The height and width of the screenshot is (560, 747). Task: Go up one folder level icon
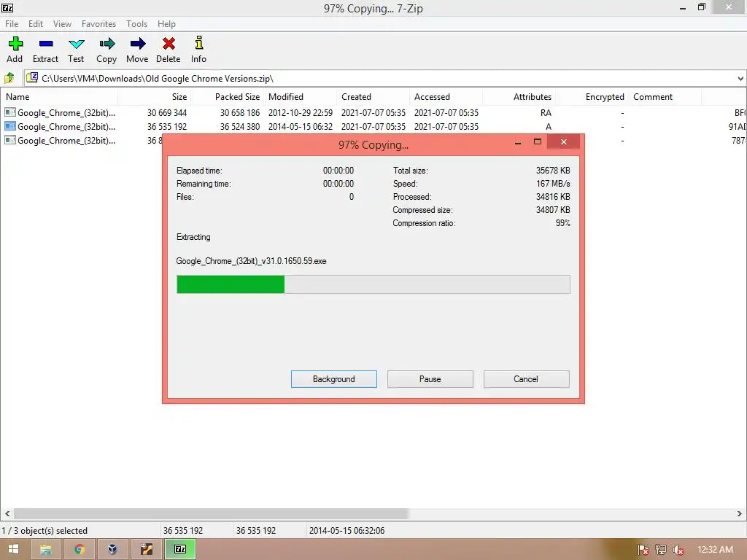point(9,77)
